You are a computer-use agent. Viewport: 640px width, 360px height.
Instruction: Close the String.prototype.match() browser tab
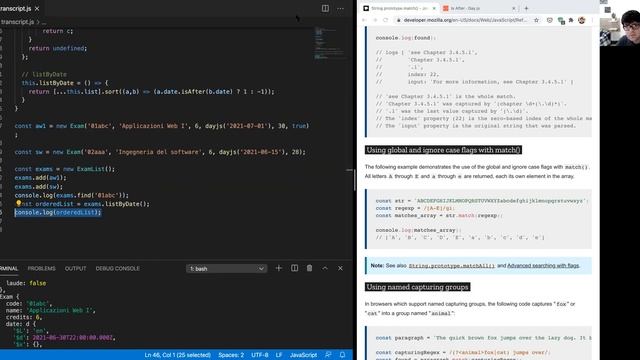(434, 8)
